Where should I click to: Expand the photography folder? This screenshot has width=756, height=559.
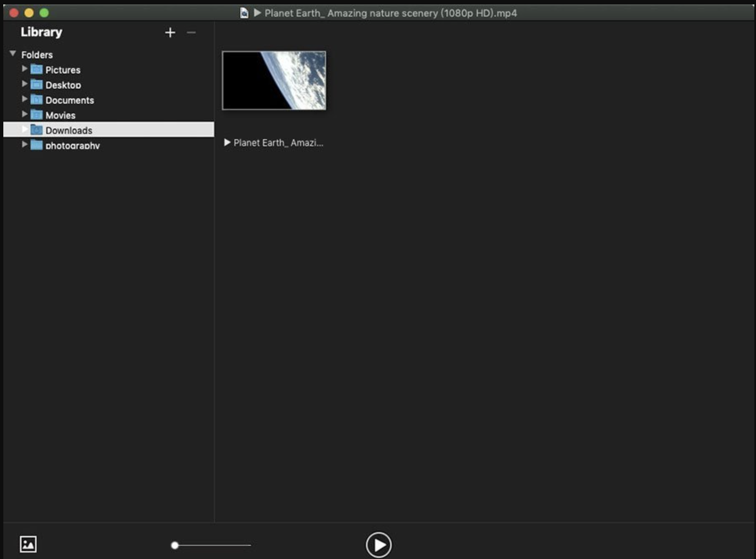pyautogui.click(x=24, y=145)
